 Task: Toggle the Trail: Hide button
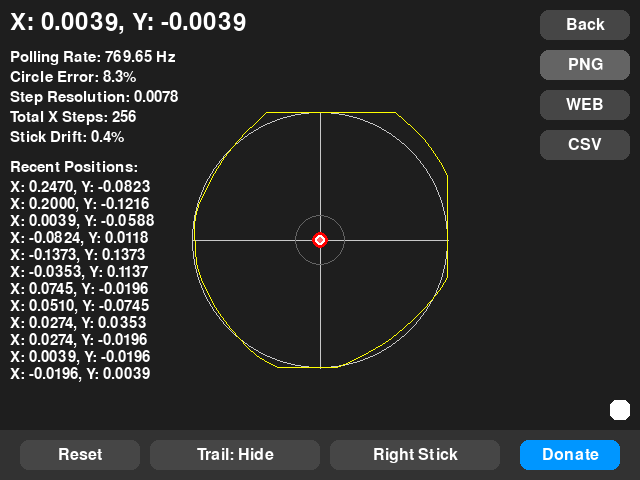pyautogui.click(x=235, y=455)
